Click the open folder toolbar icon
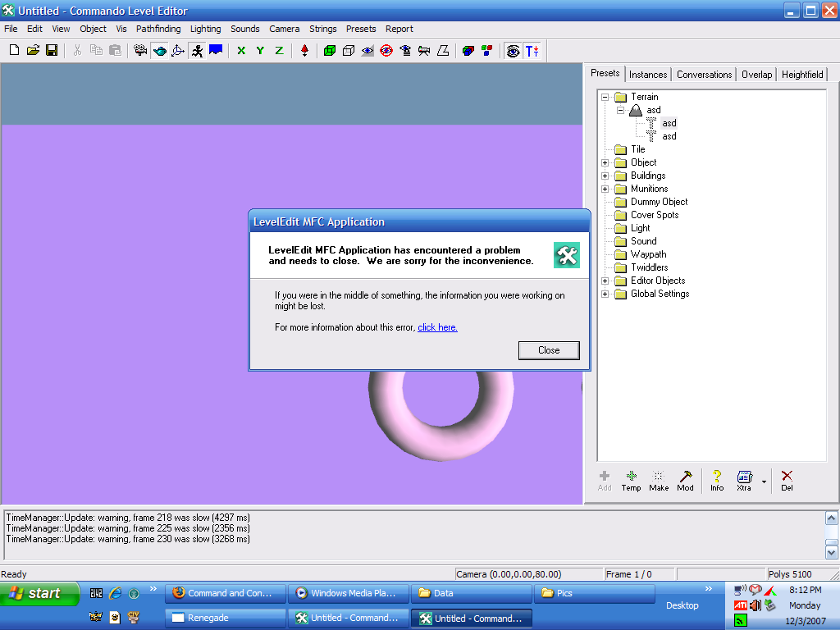This screenshot has width=840, height=630. click(33, 51)
